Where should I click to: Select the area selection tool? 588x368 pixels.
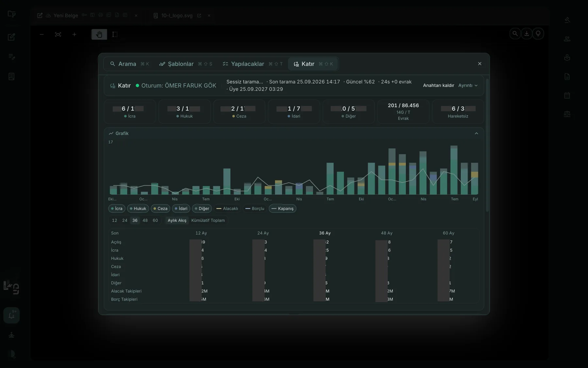click(x=115, y=34)
